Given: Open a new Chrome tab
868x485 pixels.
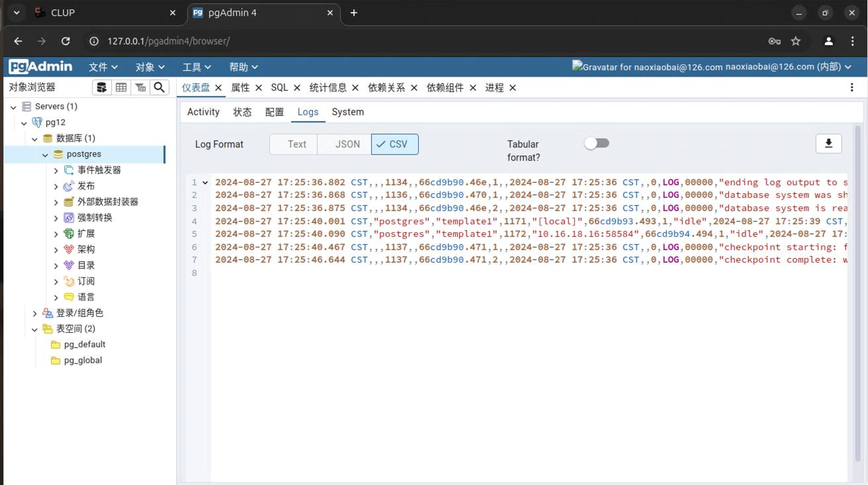Looking at the screenshot, I should pos(354,13).
